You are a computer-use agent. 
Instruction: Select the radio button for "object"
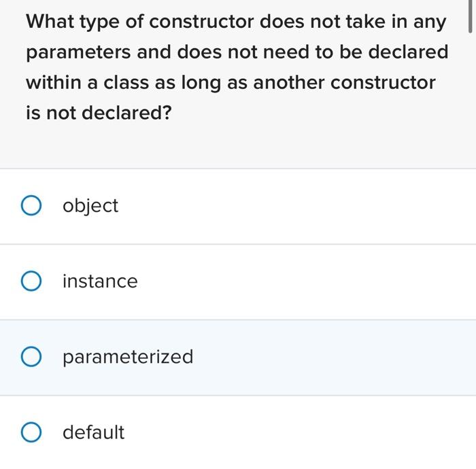[x=31, y=205]
